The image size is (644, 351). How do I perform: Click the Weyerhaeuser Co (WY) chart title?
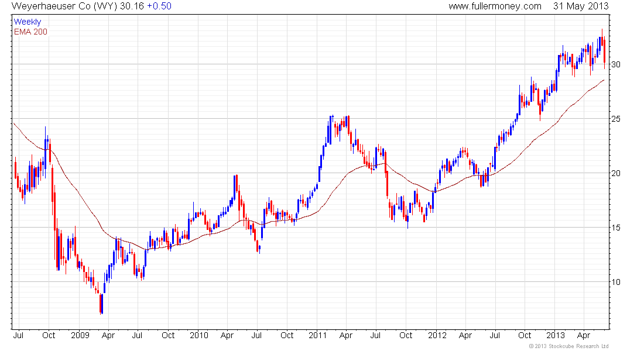pos(64,6)
